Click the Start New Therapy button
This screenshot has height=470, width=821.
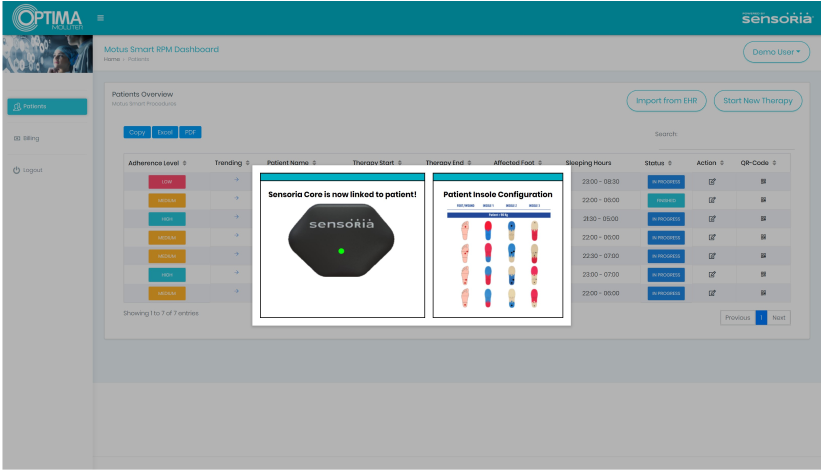pos(758,100)
